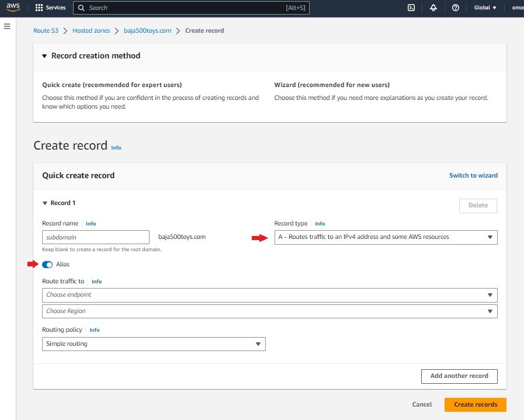The image size is (524, 420).
Task: Open the Record type dropdown
Action: point(386,237)
